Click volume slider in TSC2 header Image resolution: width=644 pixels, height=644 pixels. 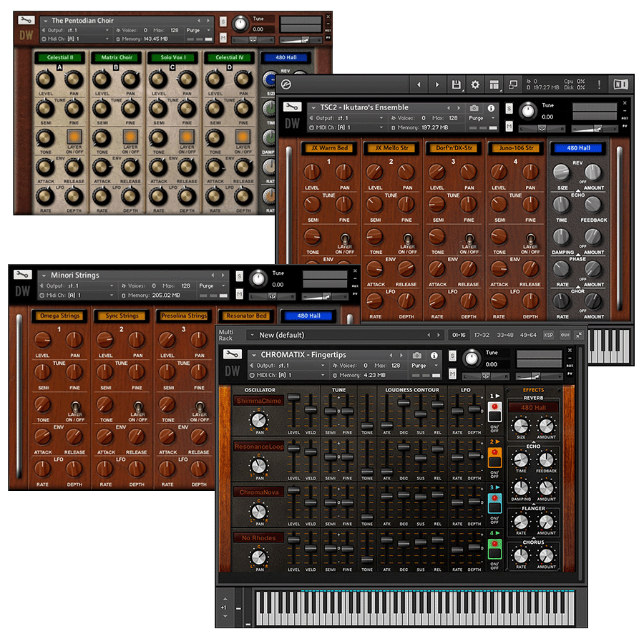point(595,129)
